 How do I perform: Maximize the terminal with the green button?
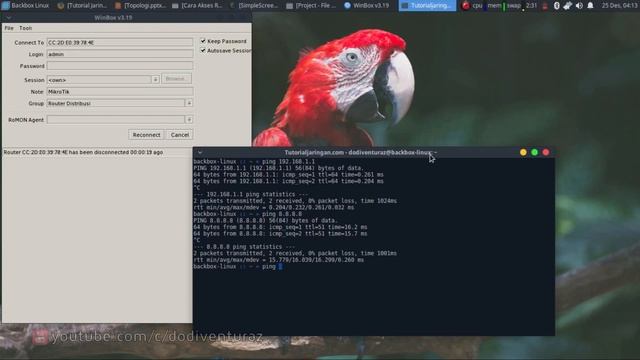coord(534,152)
